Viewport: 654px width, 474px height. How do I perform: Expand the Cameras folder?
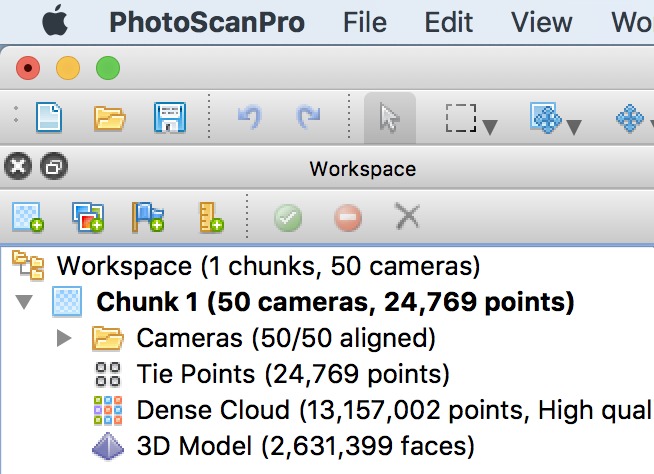(x=65, y=338)
